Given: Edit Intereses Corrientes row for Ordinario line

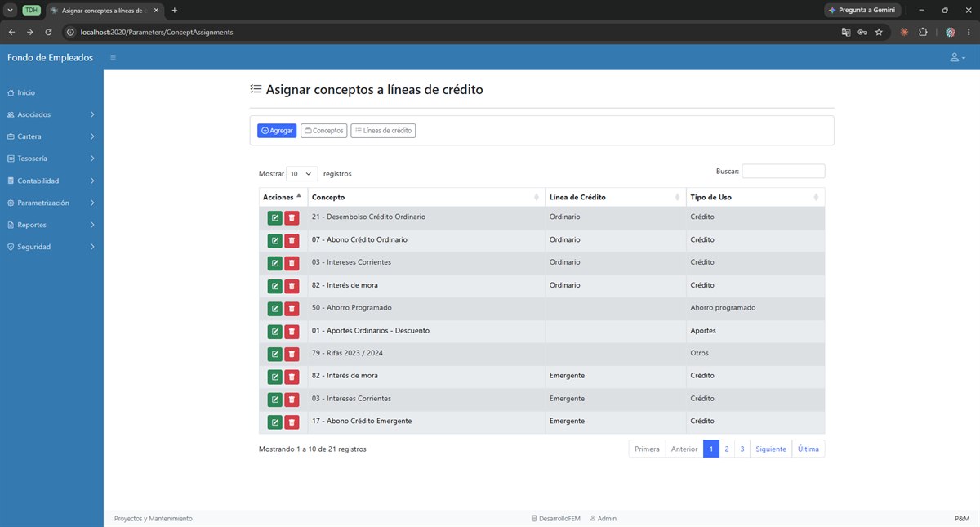Looking at the screenshot, I should (x=275, y=263).
